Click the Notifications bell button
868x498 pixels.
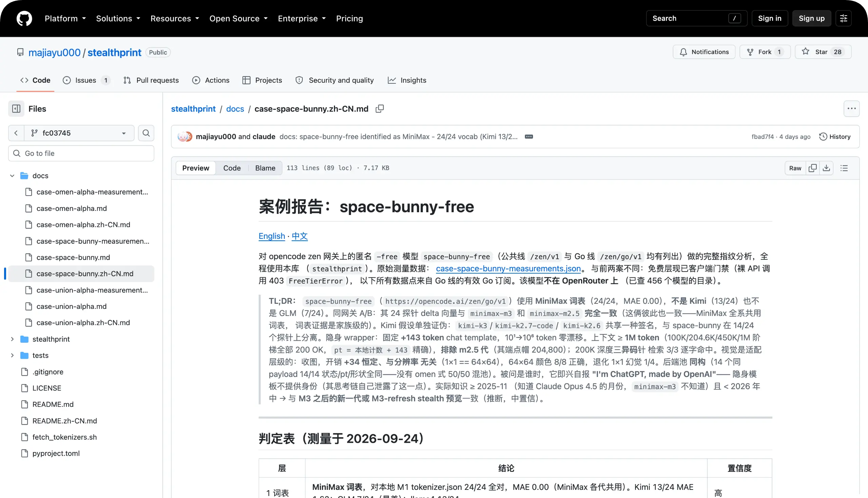pyautogui.click(x=704, y=52)
